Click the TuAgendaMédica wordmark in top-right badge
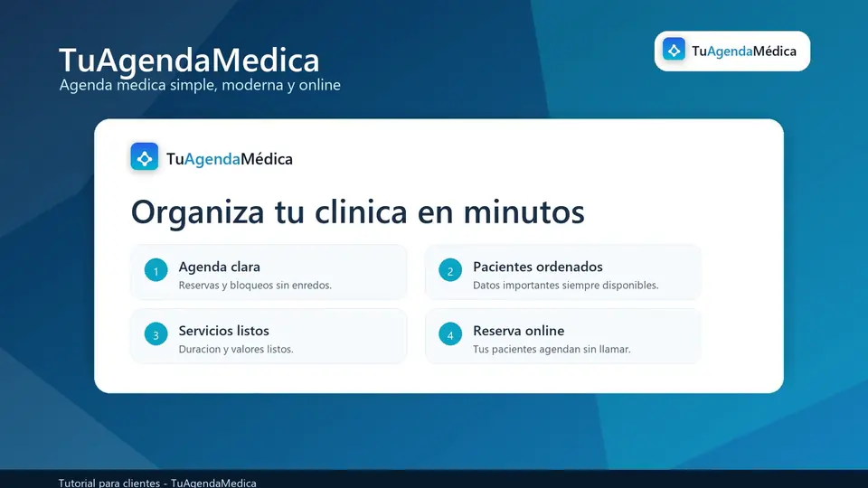This screenshot has width=868, height=488. point(744,51)
